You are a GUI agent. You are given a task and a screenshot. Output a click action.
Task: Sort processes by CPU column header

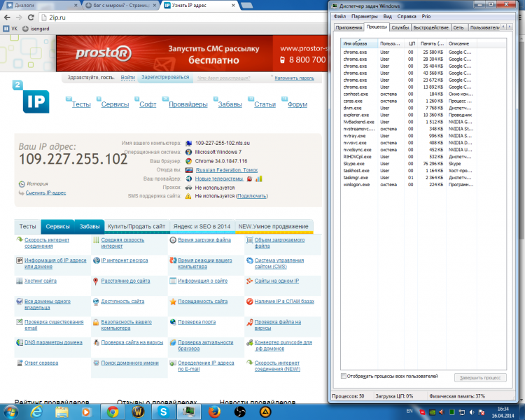412,43
